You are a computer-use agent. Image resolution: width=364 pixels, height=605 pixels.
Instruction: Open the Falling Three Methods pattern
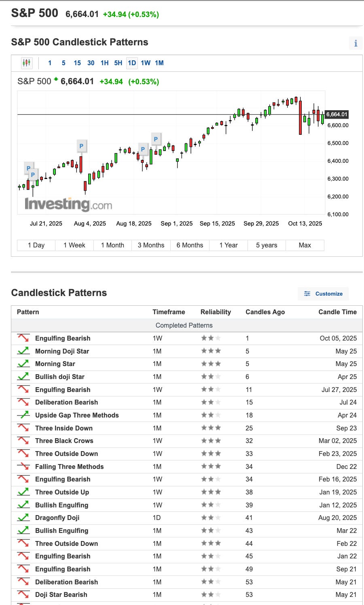point(69,467)
